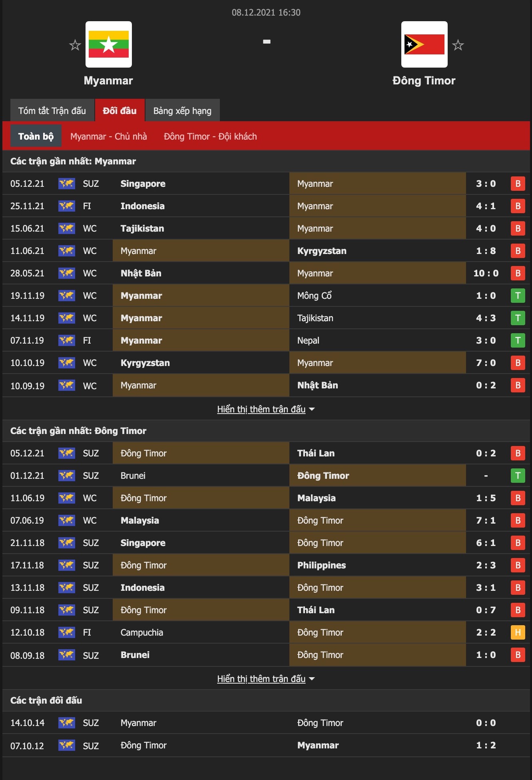The width and height of the screenshot is (532, 780).
Task: Click the loss badge on Singapore vs Myanmar row
Action: (x=518, y=184)
